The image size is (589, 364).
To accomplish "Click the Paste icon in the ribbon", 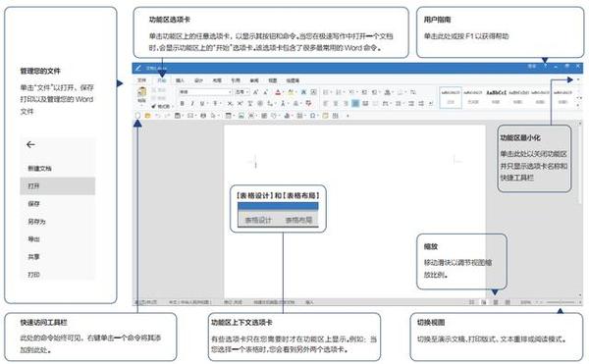I will (x=142, y=93).
